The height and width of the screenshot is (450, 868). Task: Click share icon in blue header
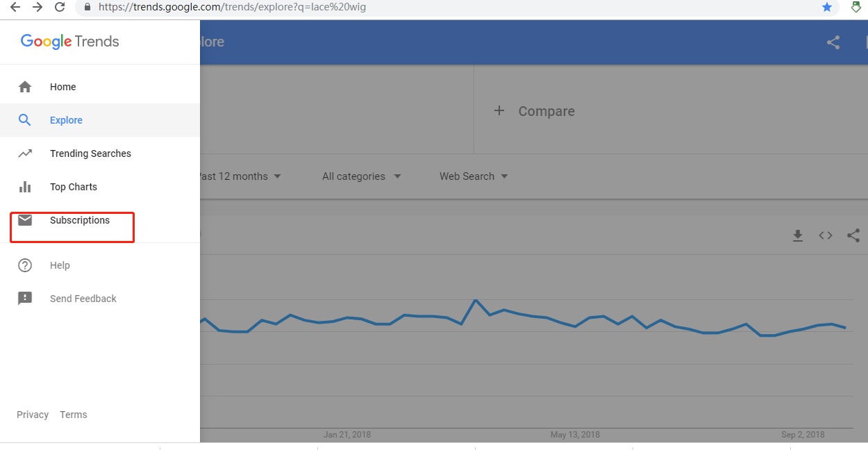833,42
